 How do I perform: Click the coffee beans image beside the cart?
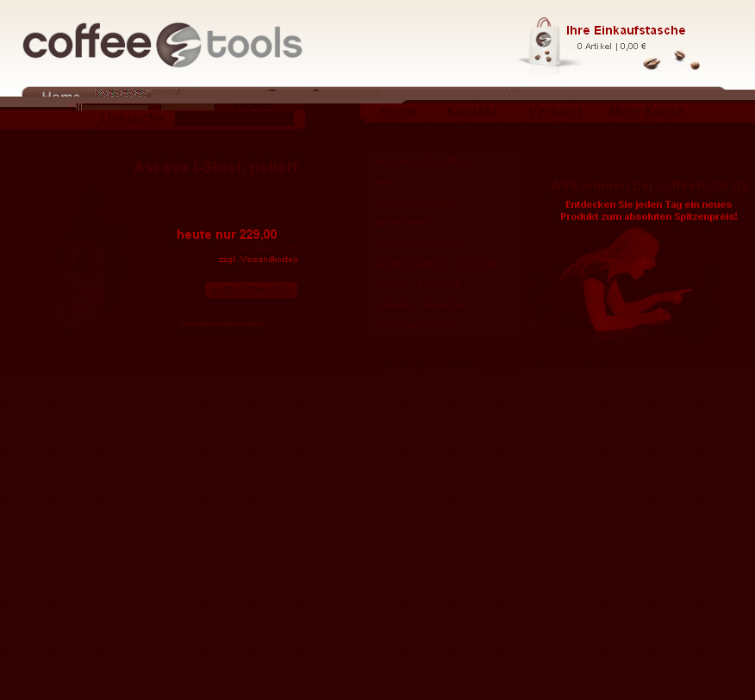pyautogui.click(x=671, y=60)
